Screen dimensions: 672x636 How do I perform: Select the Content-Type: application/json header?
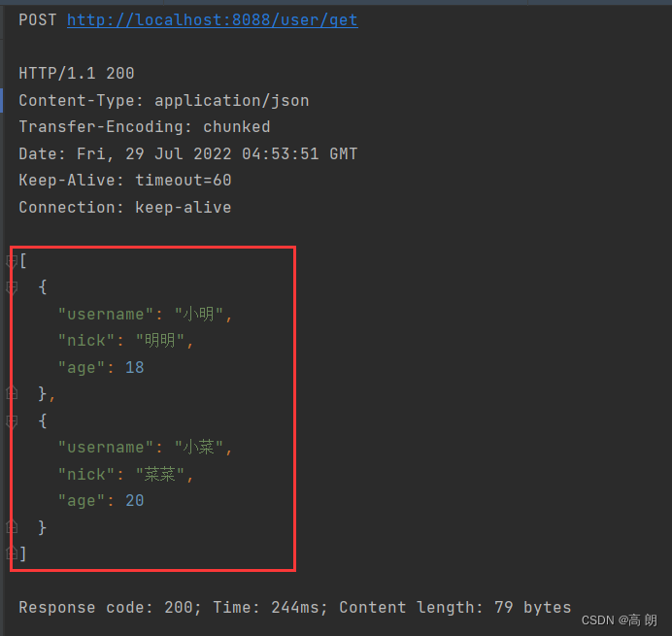(x=164, y=101)
